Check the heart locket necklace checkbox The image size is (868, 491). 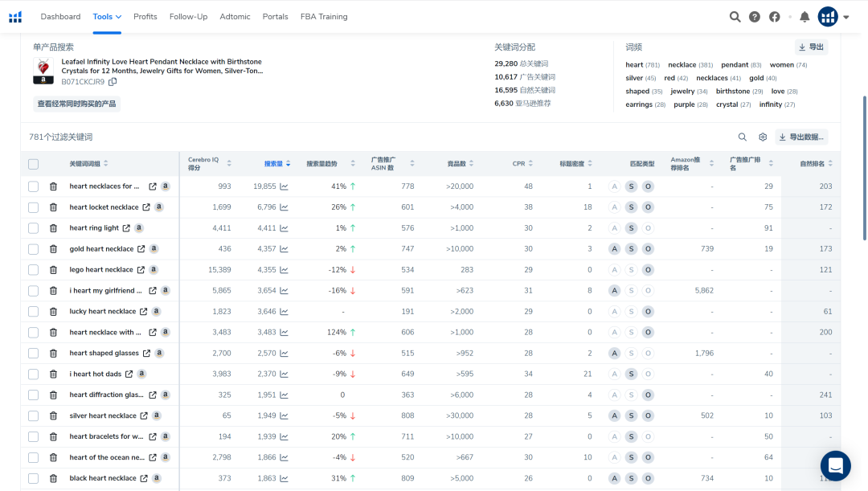[x=33, y=207]
